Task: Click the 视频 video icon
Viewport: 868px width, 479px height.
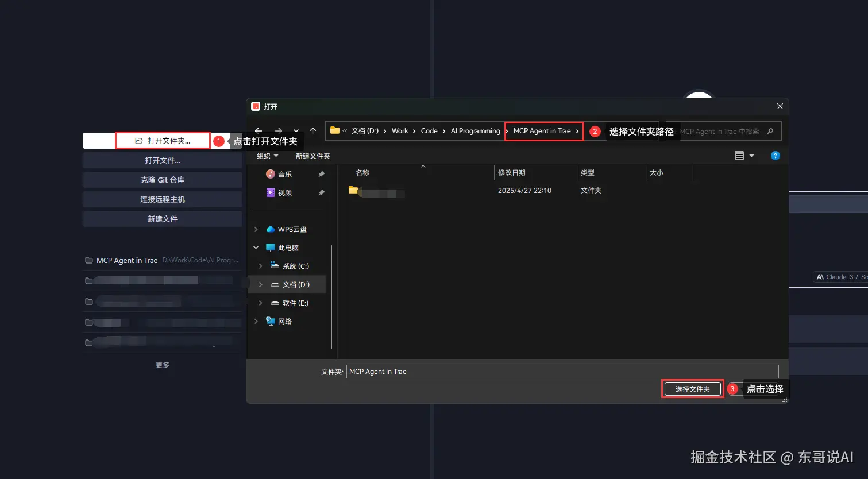Action: 271,192
